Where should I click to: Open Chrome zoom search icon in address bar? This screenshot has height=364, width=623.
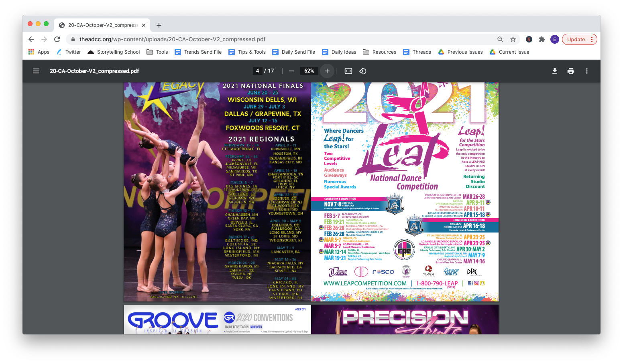(x=500, y=39)
